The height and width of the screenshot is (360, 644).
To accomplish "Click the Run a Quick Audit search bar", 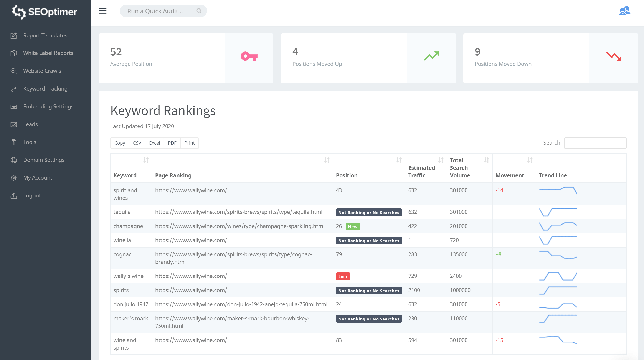I will click(x=164, y=11).
